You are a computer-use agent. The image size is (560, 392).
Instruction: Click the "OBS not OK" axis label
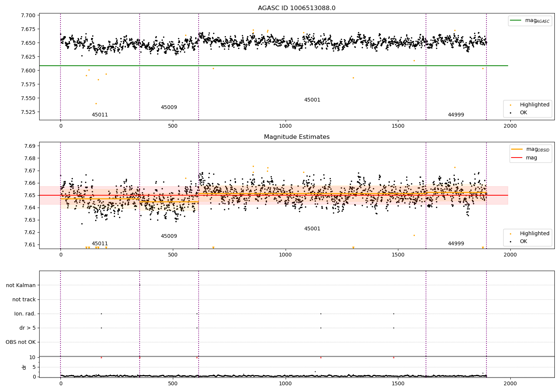(21, 342)
